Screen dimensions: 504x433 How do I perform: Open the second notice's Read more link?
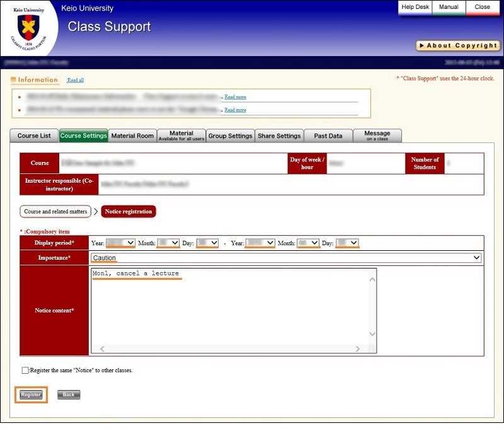[x=235, y=110]
